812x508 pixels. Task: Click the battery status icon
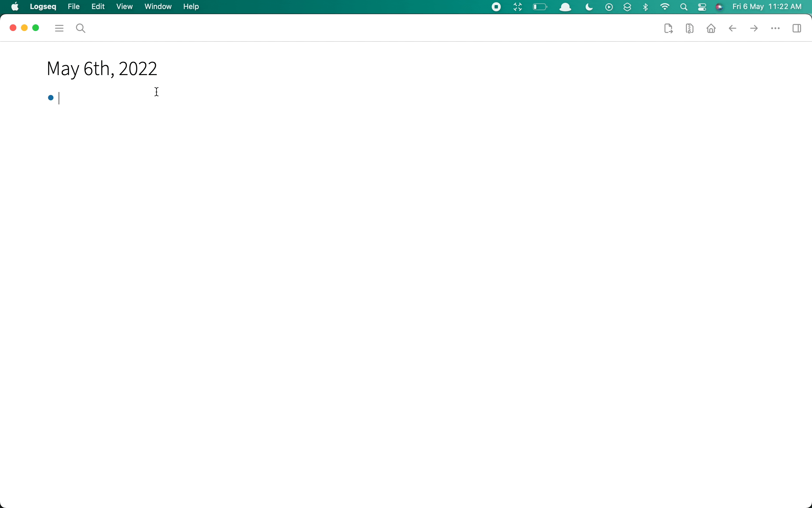[x=540, y=7]
